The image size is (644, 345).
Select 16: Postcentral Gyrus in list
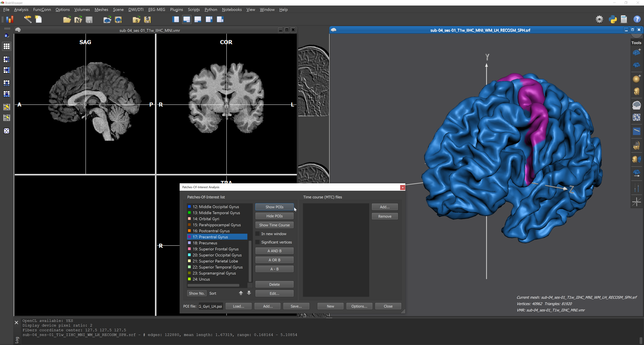211,231
